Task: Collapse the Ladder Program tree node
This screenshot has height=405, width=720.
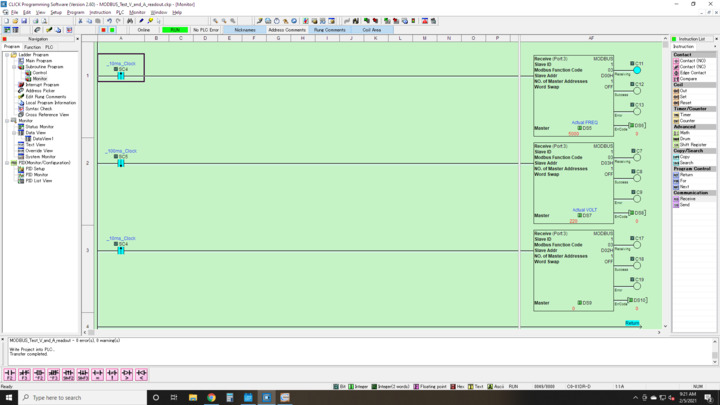Action: (7, 55)
